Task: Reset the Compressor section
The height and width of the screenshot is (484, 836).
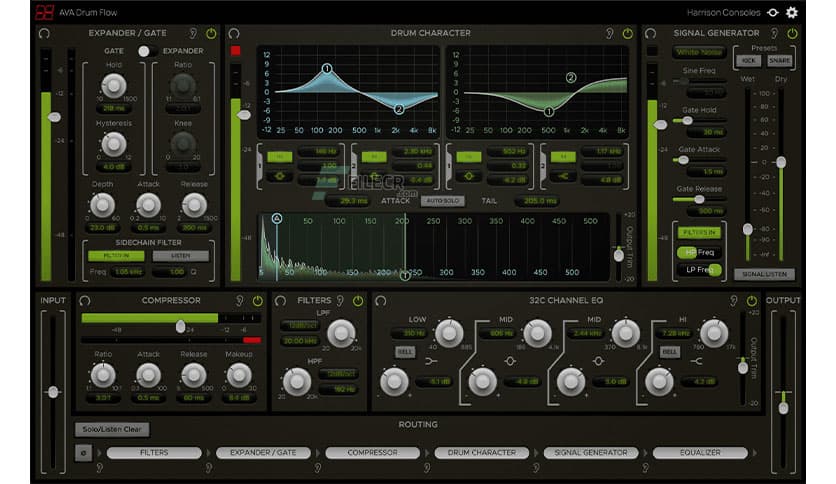Action: click(84, 301)
